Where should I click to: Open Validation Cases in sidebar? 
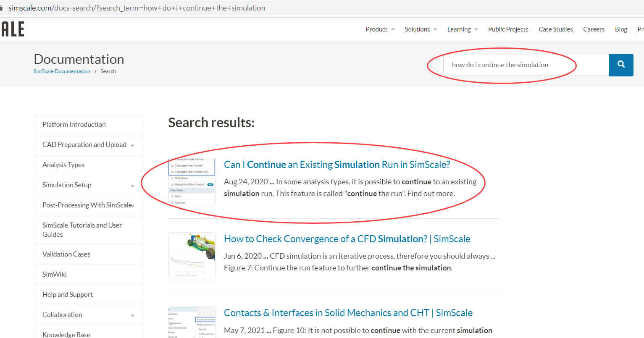pyautogui.click(x=88, y=254)
